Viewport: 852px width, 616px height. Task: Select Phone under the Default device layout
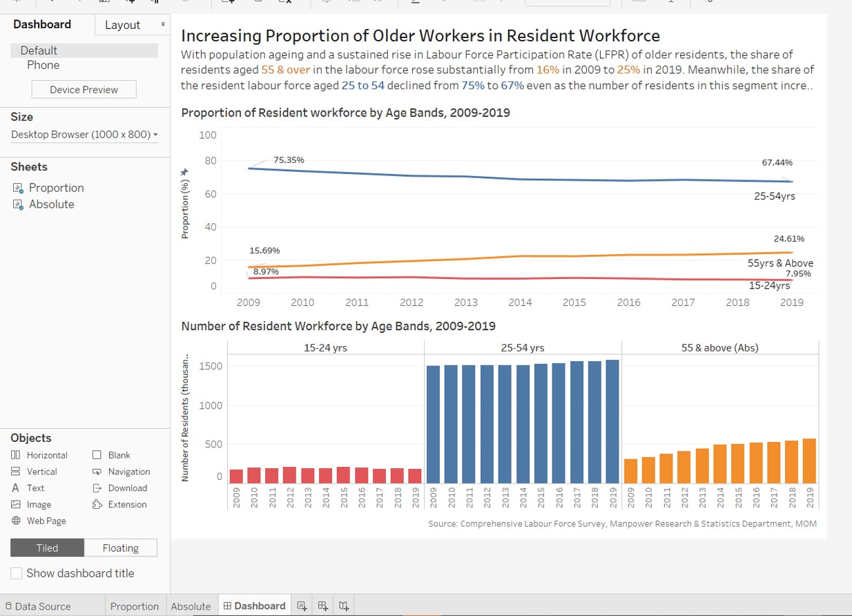point(43,65)
